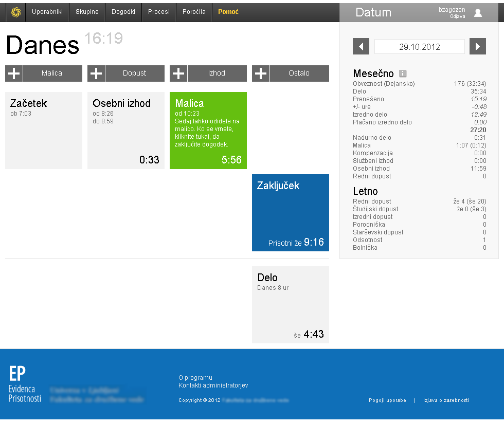Click the plus icon next to Dopust
The height and width of the screenshot is (424, 504).
96,73
